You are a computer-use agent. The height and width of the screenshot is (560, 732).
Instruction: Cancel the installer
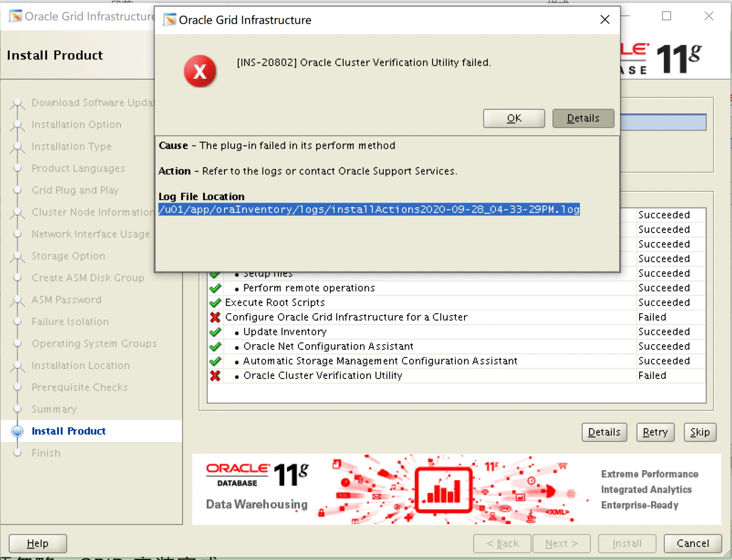693,543
